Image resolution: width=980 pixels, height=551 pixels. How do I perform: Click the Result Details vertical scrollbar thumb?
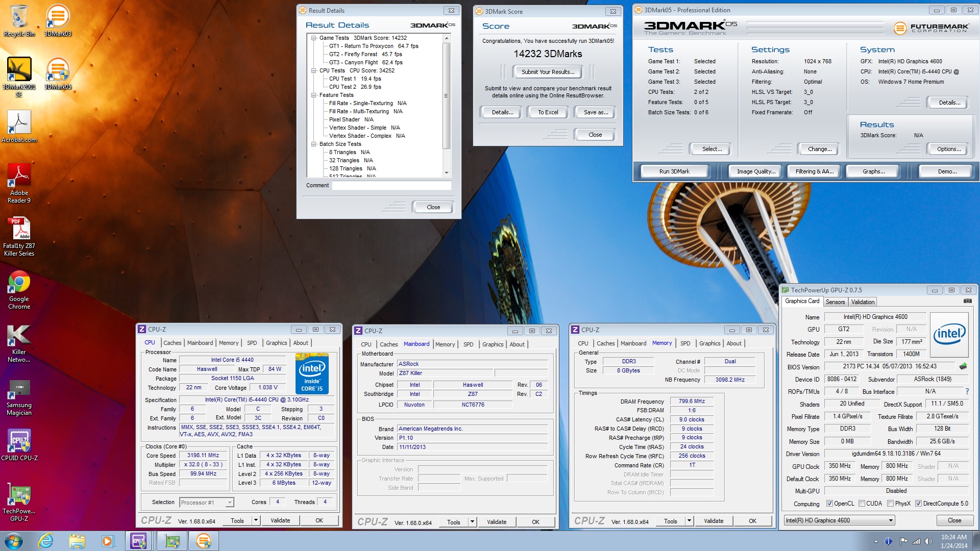click(446, 95)
